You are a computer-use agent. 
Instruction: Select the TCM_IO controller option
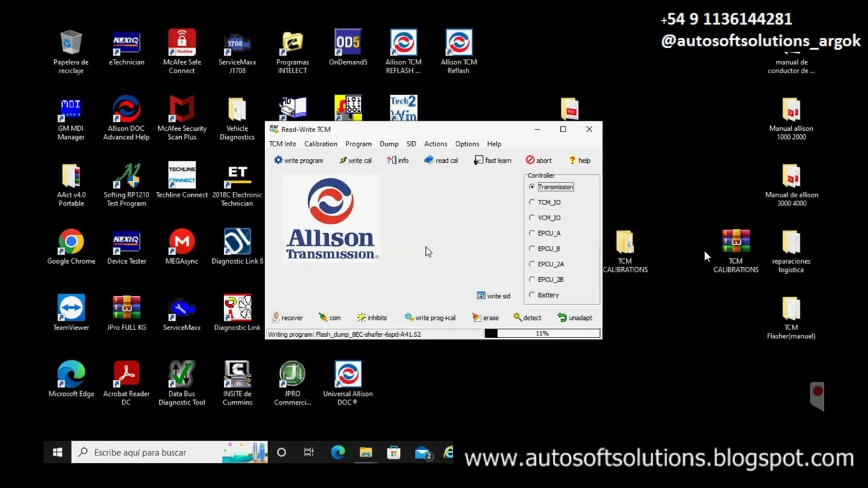pyautogui.click(x=545, y=202)
